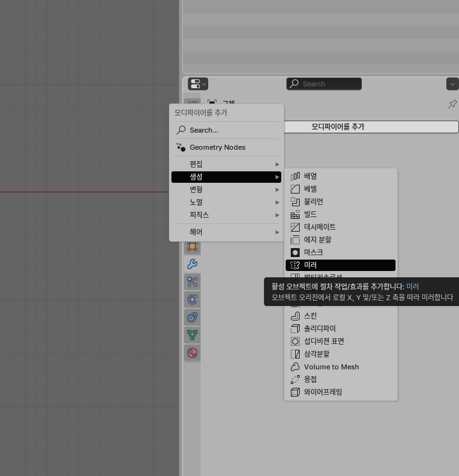
Task: Select the 미러 (Mirror) modifier
Action: pyautogui.click(x=341, y=265)
